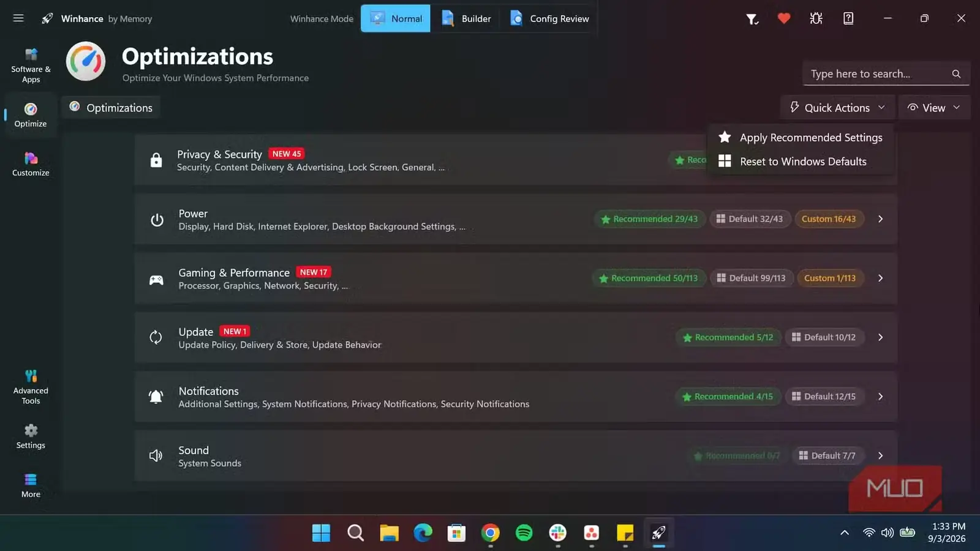Launch Microsoft Edge from the taskbar
The image size is (980, 551).
point(423,533)
